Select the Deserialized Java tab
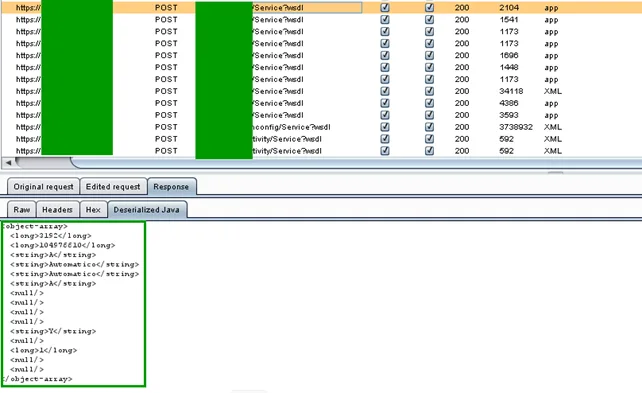 pos(147,210)
